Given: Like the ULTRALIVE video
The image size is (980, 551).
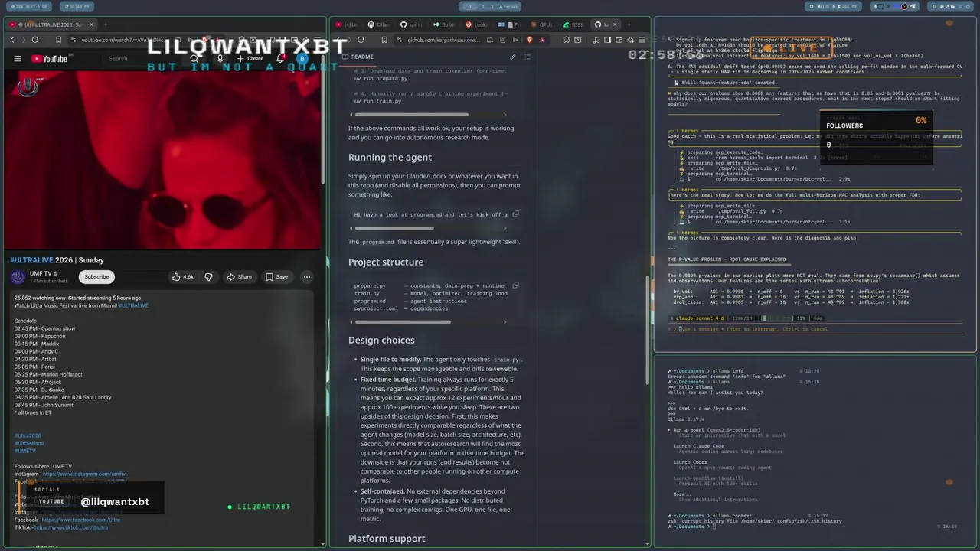Looking at the screenshot, I should pyautogui.click(x=183, y=277).
